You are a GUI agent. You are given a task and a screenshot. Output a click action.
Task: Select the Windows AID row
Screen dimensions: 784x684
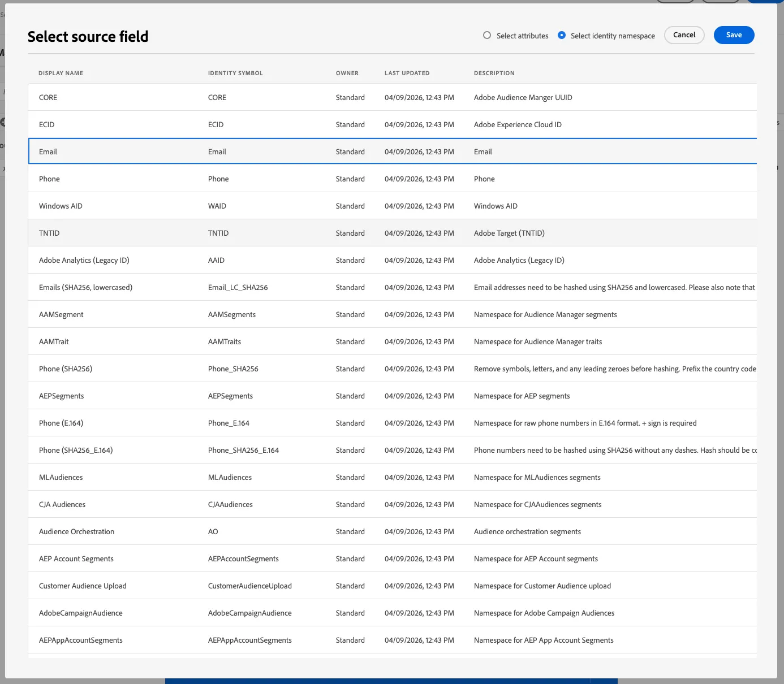(x=393, y=206)
